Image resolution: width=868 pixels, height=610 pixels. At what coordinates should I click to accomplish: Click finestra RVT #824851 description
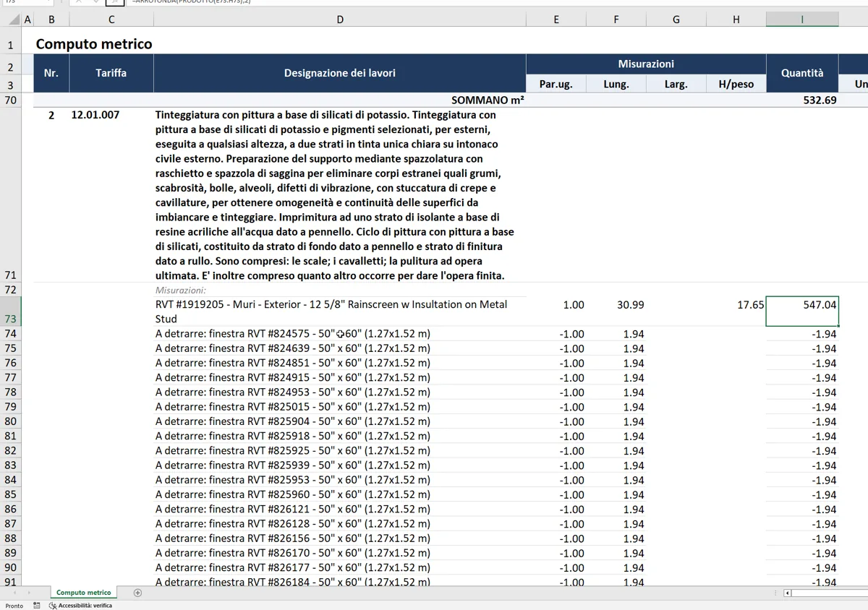pyautogui.click(x=293, y=363)
